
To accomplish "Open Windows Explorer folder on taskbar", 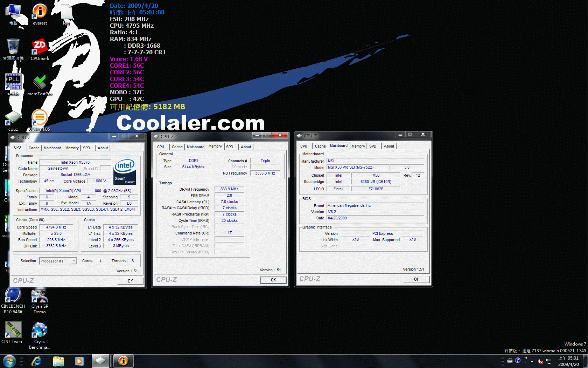I will tap(58, 361).
